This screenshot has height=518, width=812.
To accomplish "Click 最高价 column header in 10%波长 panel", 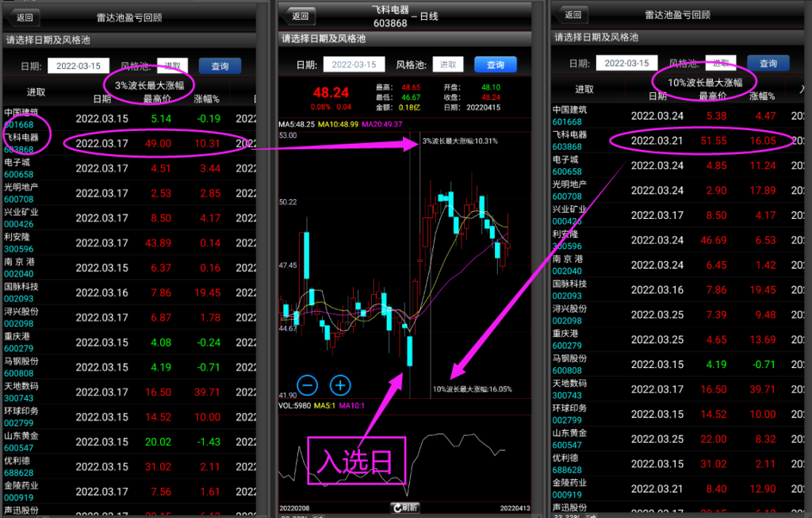I will (x=713, y=96).
